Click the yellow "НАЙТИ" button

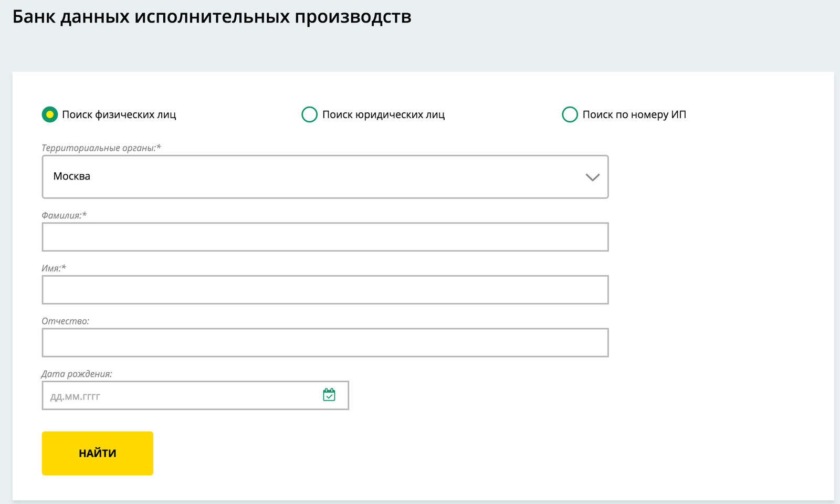tap(98, 454)
